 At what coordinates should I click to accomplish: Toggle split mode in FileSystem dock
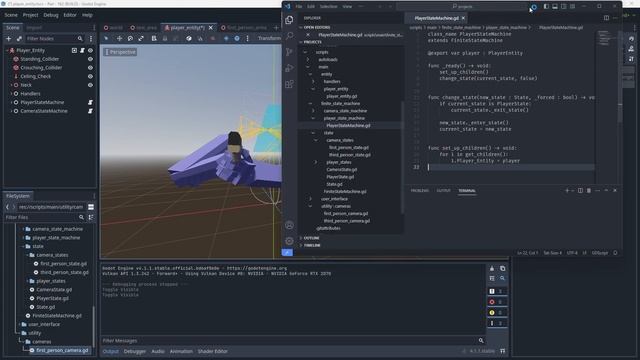[x=91, y=207]
